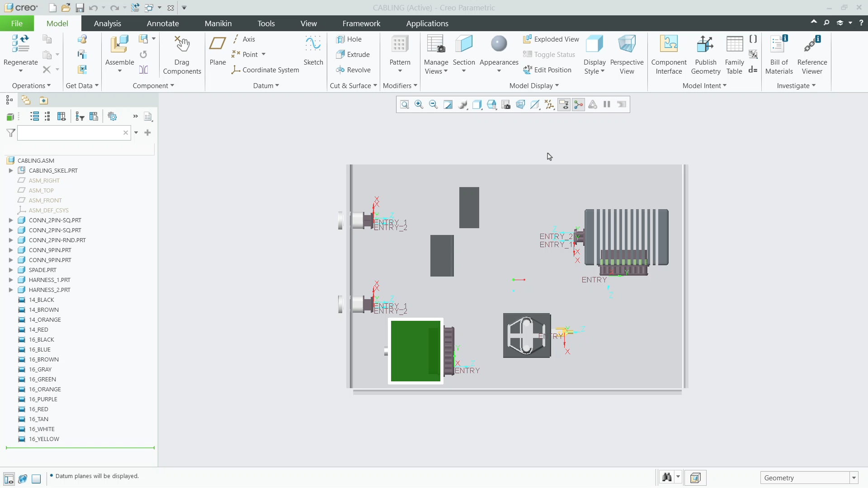Screen dimensions: 868x488
Task: Start a new Sketch
Action: (313, 51)
